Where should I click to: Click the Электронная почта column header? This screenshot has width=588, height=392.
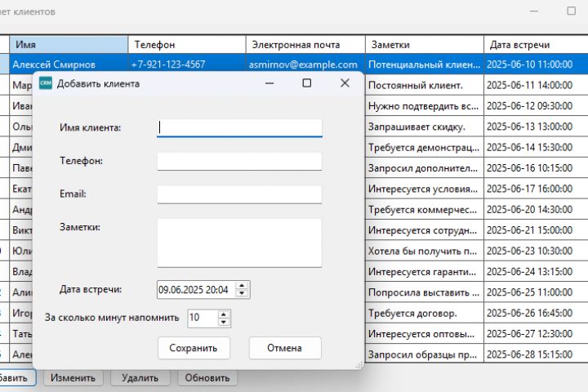pyautogui.click(x=305, y=45)
